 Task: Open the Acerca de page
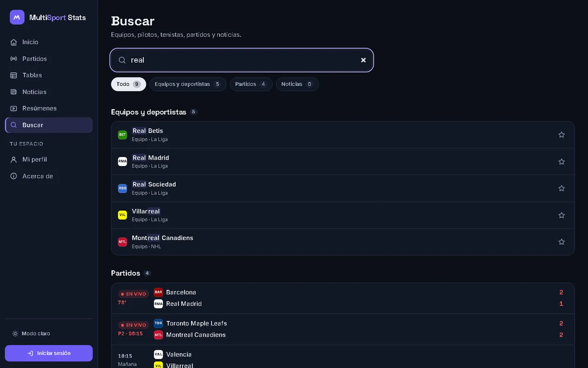[x=49, y=176]
